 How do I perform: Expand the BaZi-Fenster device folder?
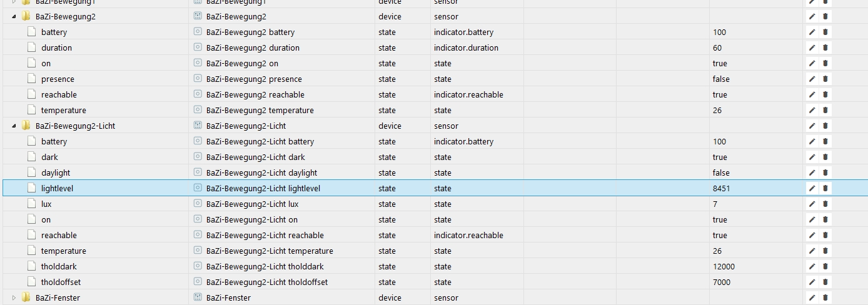14,297
